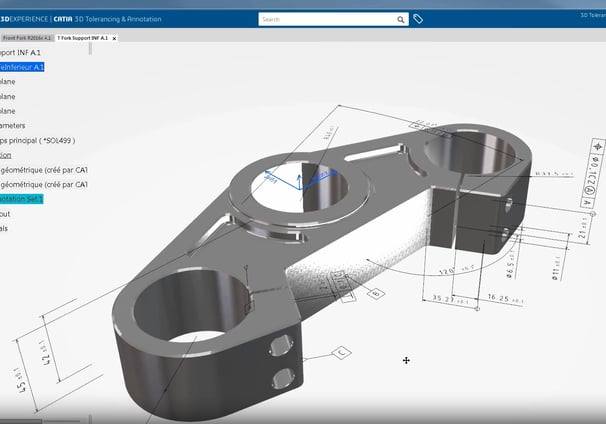Click the 3DEXPERIENCE | CATIA title label
The height and width of the screenshot is (424, 606).
[x=36, y=19]
